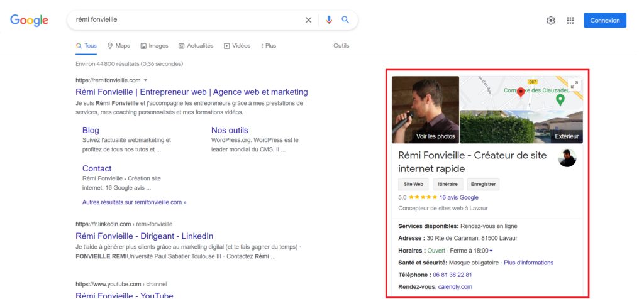The image size is (644, 299).
Task: Expand the map with fullscreen icon
Action: point(575,85)
